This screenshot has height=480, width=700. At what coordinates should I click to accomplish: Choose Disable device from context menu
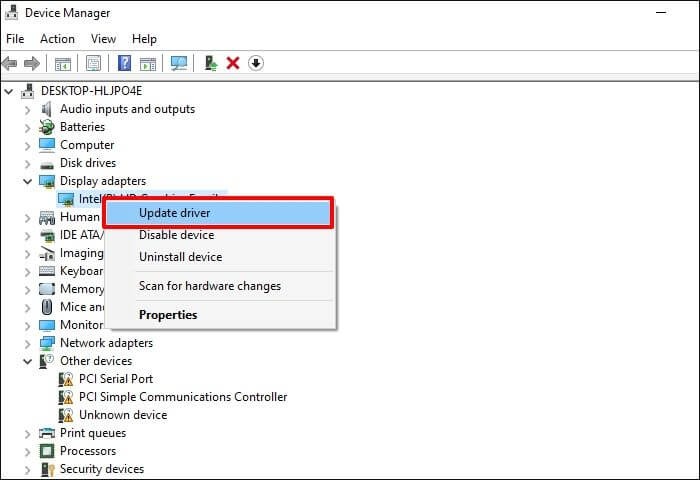coord(221,235)
